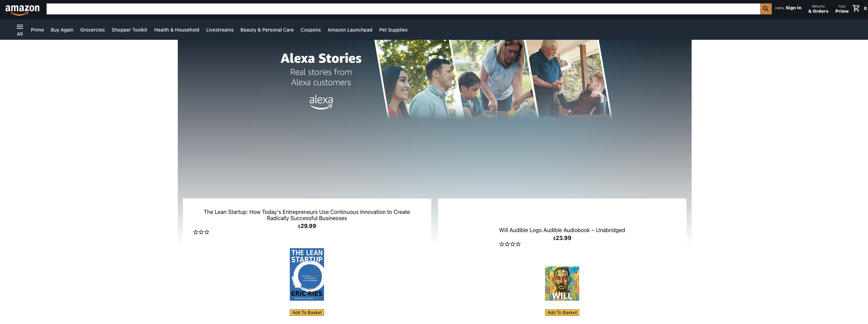Viewport: 868px width, 324px height.
Task: Click the $23.99 price
Action: [x=562, y=238]
